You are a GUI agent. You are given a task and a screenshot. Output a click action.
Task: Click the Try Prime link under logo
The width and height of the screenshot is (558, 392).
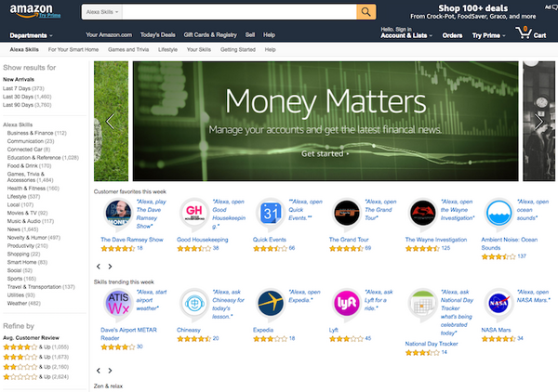50,16
